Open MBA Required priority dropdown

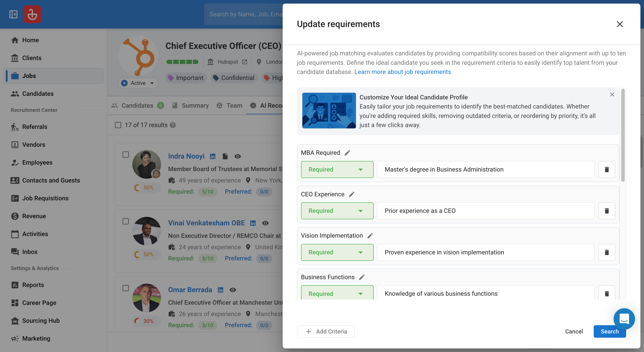[x=337, y=170]
